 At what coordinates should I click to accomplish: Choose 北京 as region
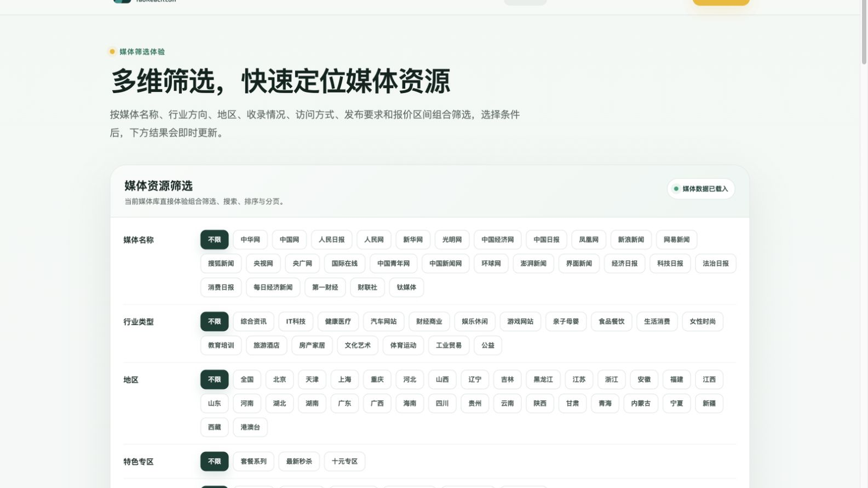click(279, 380)
